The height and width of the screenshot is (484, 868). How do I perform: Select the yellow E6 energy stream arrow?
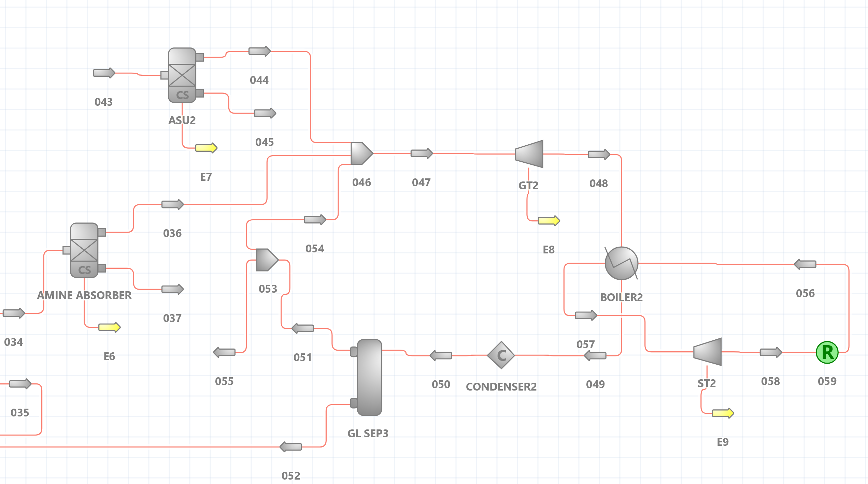click(x=110, y=327)
